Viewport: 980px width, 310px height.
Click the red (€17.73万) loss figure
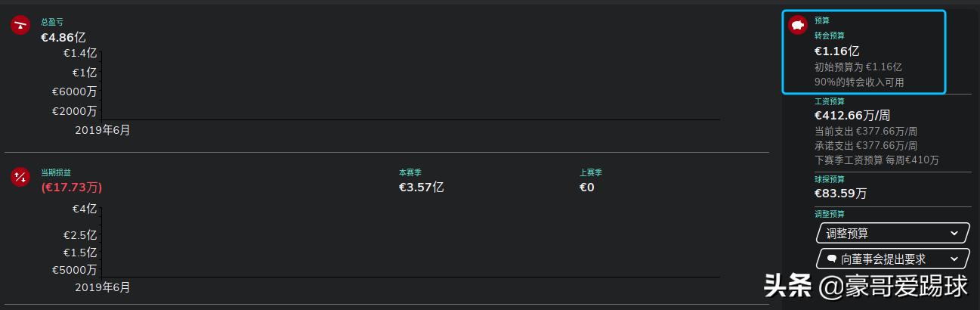(72, 187)
